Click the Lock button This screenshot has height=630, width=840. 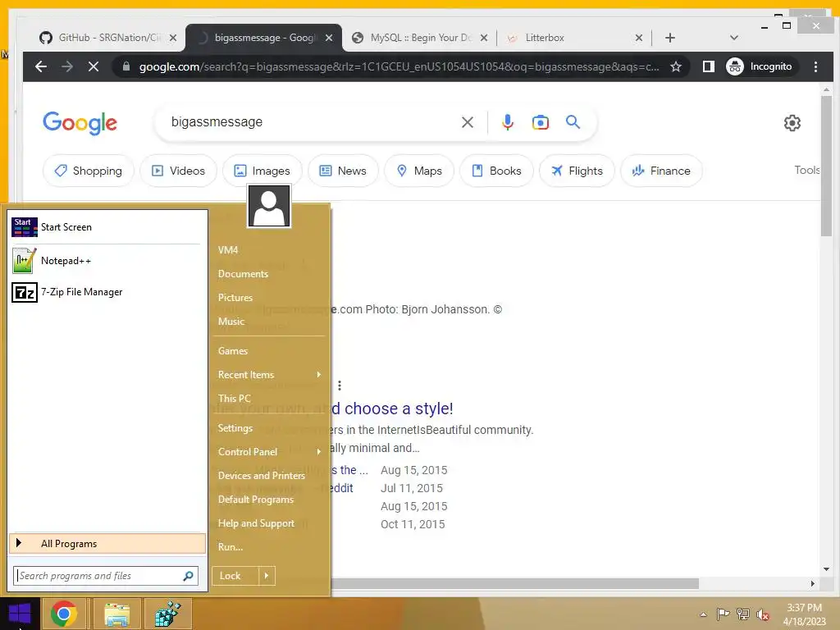tap(235, 576)
